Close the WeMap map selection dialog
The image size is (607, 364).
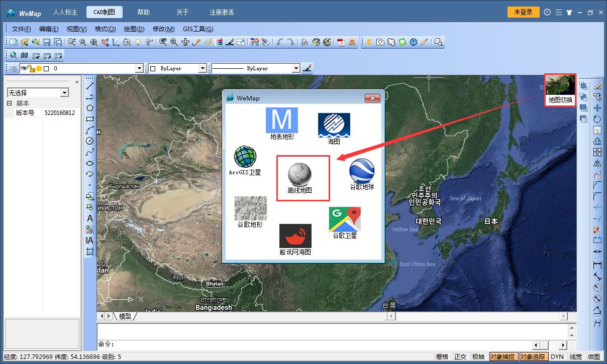372,98
